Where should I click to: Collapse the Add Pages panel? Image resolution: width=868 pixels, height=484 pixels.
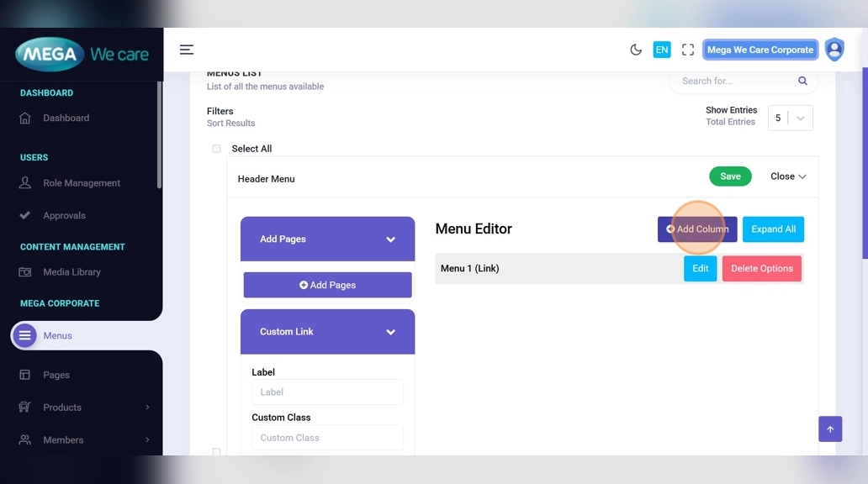(390, 239)
